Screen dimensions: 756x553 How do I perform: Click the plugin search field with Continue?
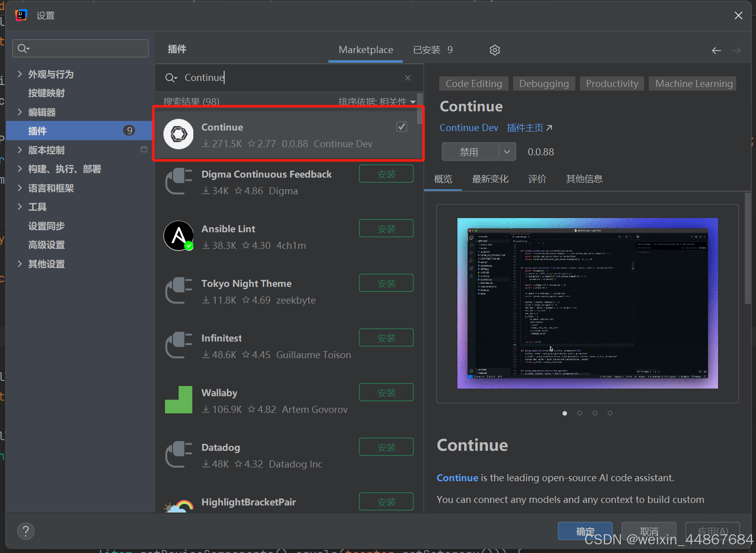288,78
